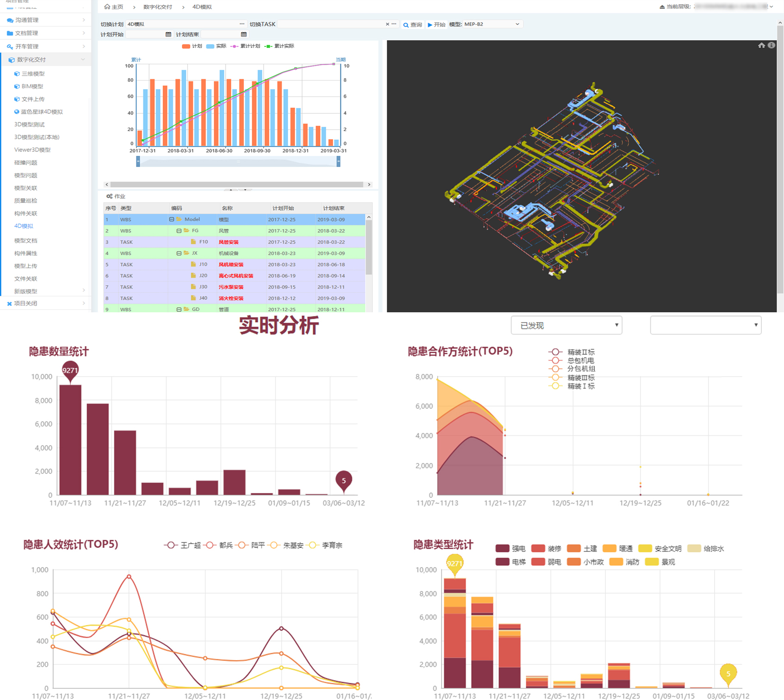Click the 9271 marker in 隐患数量统计 chart
This screenshot has width=784, height=700.
coord(70,371)
